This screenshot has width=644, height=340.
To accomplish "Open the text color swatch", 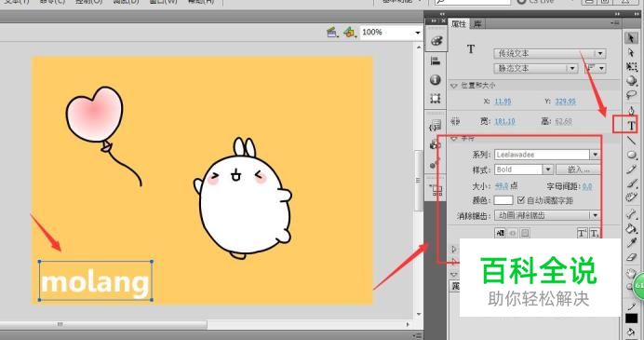I will click(x=503, y=200).
